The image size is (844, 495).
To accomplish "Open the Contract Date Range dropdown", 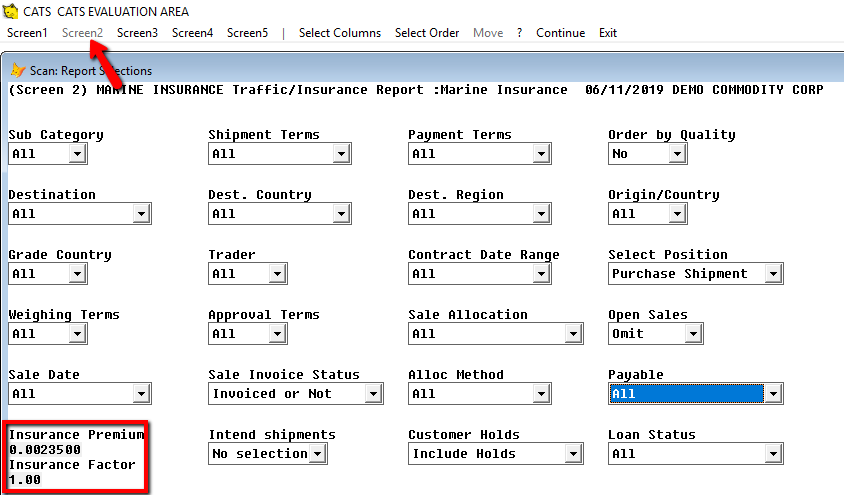I will point(541,274).
